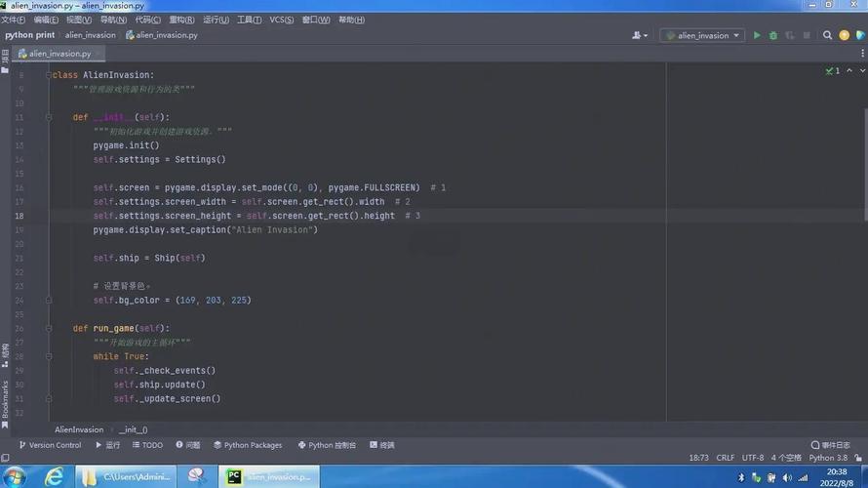Screen dimensions: 868x488
Task: Open the Python 控制台 tool window
Action: 327,445
